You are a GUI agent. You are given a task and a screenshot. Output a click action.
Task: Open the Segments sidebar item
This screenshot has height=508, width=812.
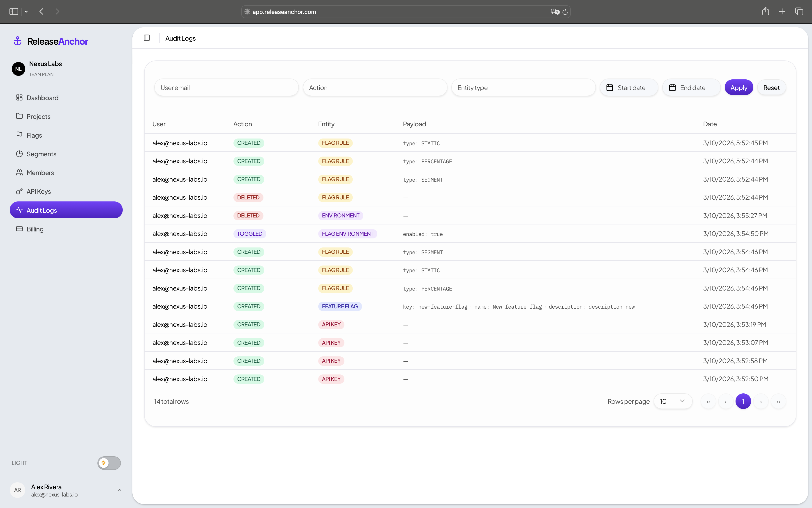click(41, 154)
